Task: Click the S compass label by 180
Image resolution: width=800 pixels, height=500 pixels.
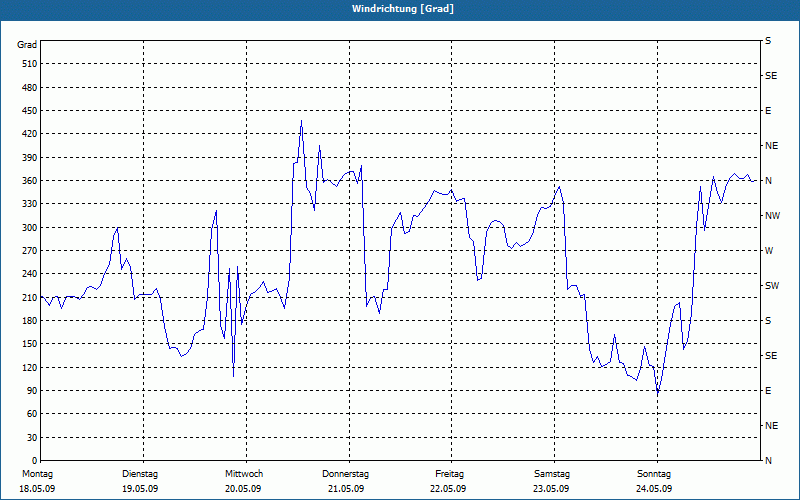Action: [x=768, y=321]
